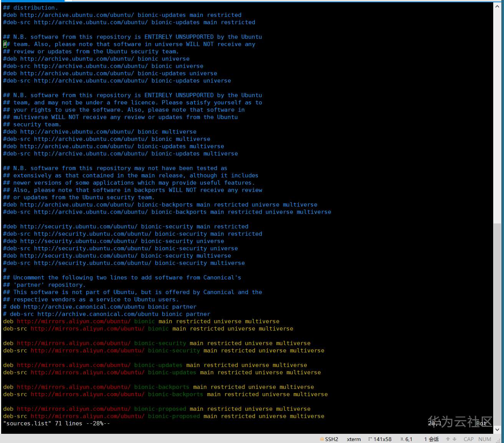Click the "## security team." comment line
Viewport: 504px width, 443px height.
coord(32,124)
